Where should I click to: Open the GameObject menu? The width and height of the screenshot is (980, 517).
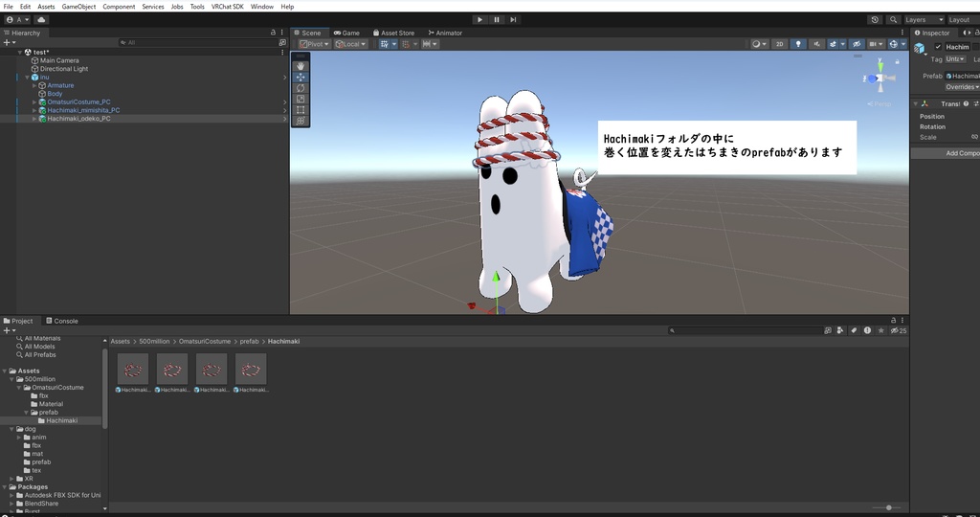coord(78,7)
